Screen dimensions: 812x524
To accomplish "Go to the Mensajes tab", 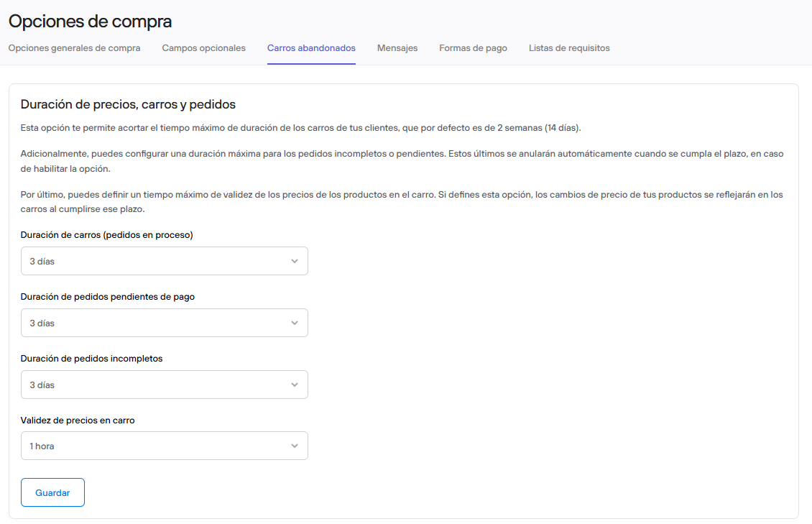I will click(397, 48).
